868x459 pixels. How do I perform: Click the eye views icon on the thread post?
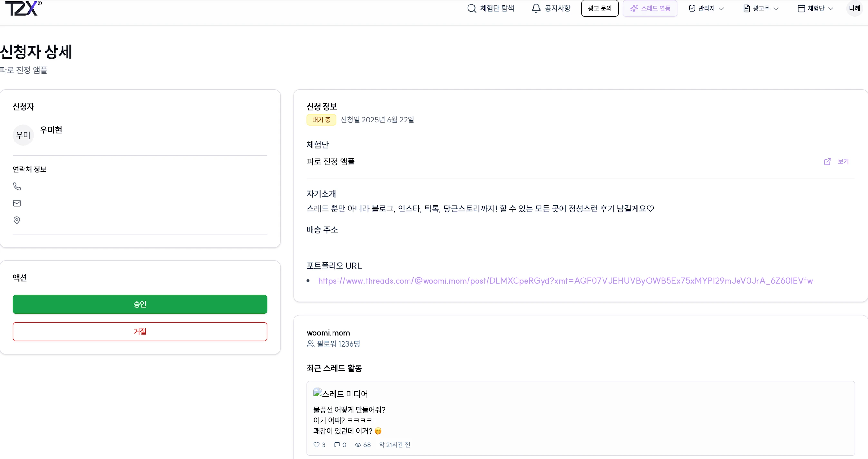[358, 444]
